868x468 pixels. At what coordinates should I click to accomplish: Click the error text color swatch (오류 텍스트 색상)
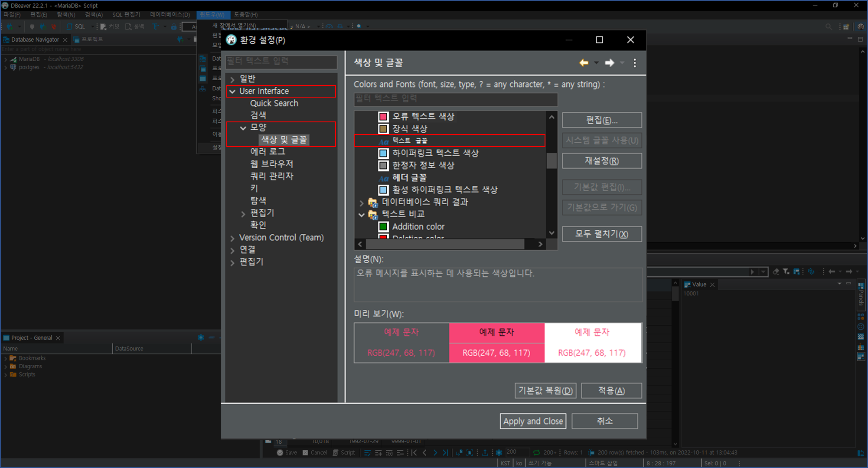(x=383, y=116)
